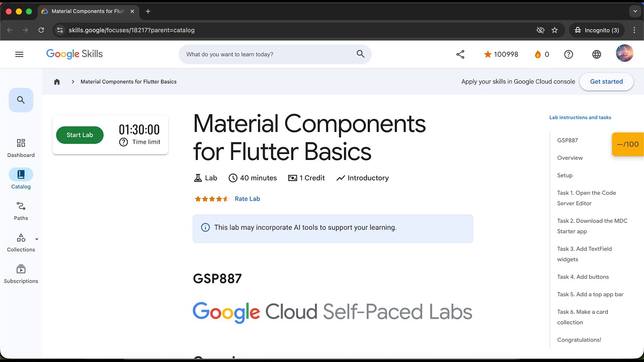Open a new browser tab
Image resolution: width=644 pixels, height=362 pixels.
coord(148,11)
